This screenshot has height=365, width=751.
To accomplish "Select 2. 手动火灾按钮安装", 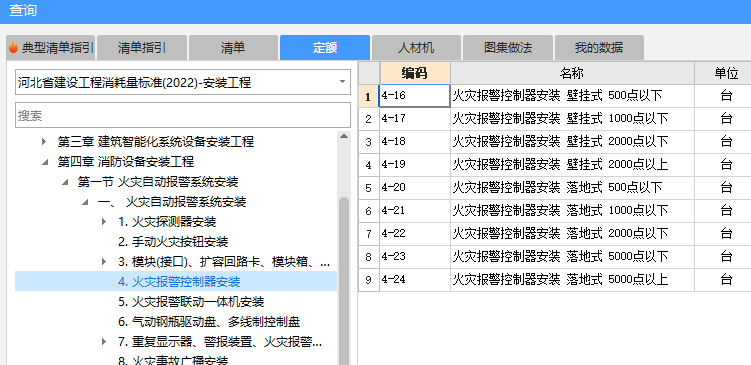I will 173,242.
